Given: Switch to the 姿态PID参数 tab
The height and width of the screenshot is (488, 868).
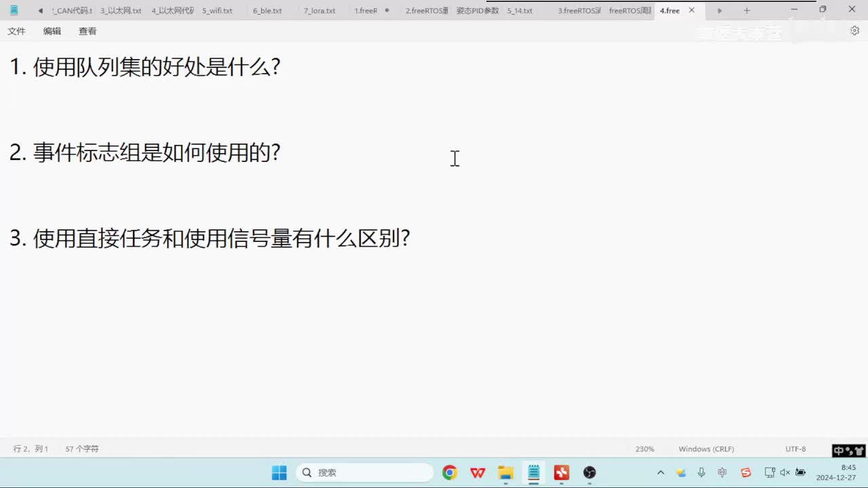Looking at the screenshot, I should tap(477, 11).
